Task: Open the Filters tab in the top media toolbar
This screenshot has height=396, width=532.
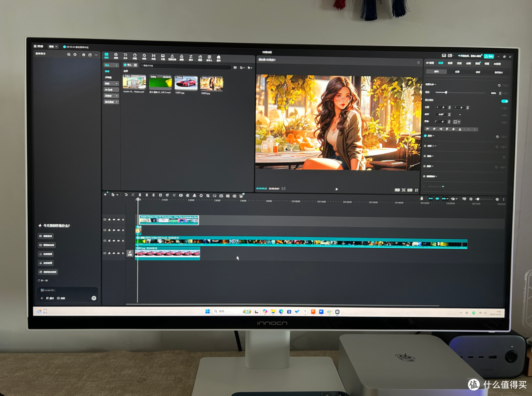Action: 181,57
